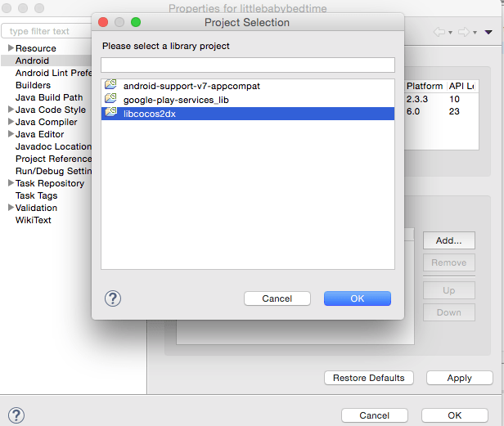Screen dimensions: 504x426
Task: Select the libcocos2dx project entry
Action: click(x=149, y=114)
